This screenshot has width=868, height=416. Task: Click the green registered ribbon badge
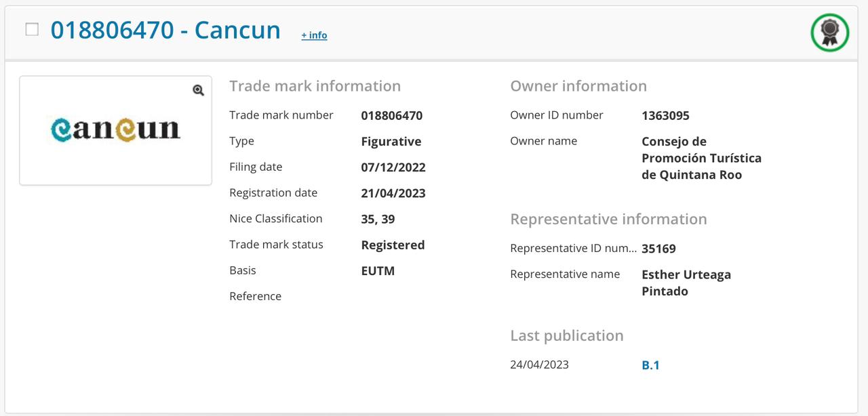[x=829, y=32]
